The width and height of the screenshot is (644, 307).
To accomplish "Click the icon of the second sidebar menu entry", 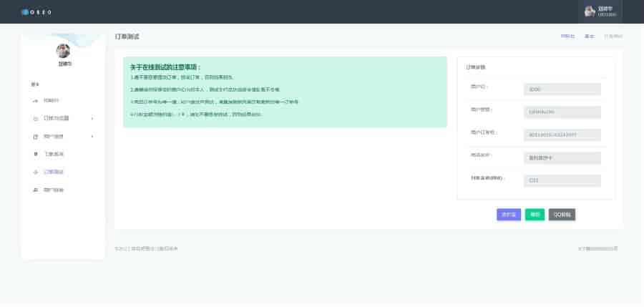I will click(x=35, y=118).
